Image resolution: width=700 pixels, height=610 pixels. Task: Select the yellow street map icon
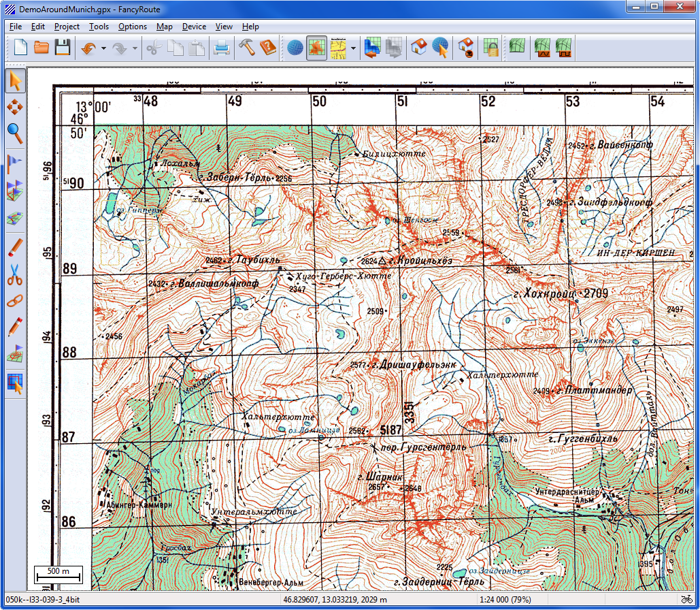[338, 48]
